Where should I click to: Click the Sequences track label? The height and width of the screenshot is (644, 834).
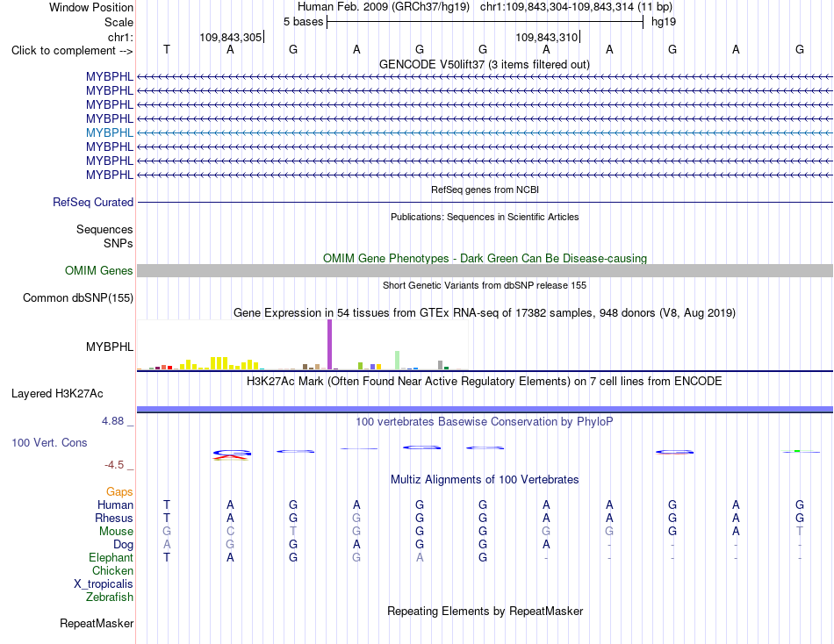pyautogui.click(x=104, y=229)
